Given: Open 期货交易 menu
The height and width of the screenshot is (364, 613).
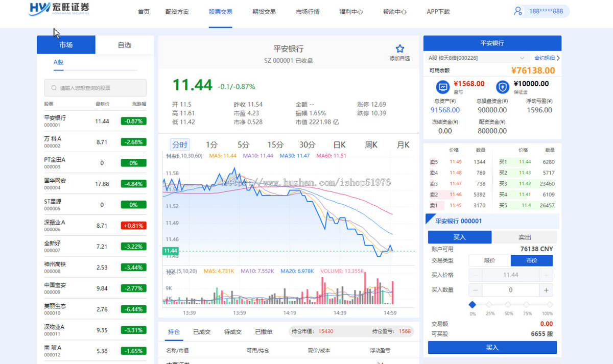Looking at the screenshot, I should point(264,11).
